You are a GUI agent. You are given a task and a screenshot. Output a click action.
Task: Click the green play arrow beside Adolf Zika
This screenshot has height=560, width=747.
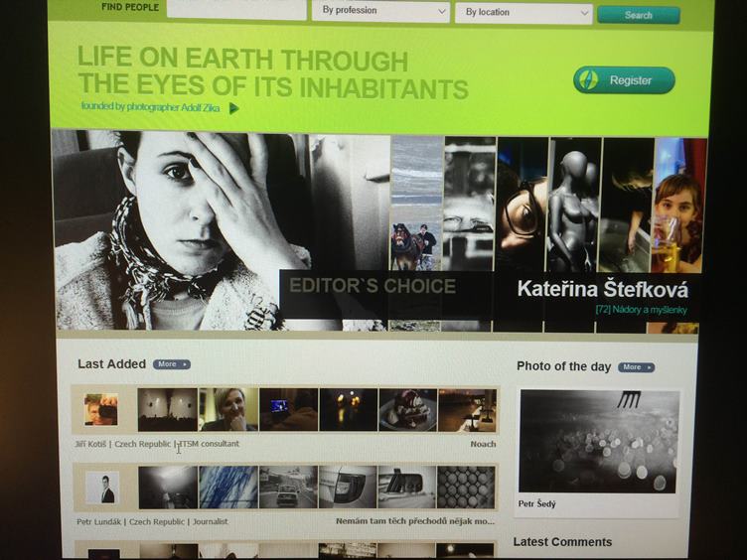(234, 108)
